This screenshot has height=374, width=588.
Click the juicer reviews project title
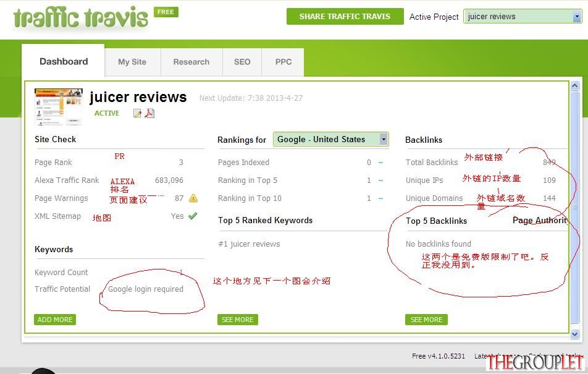coord(138,97)
